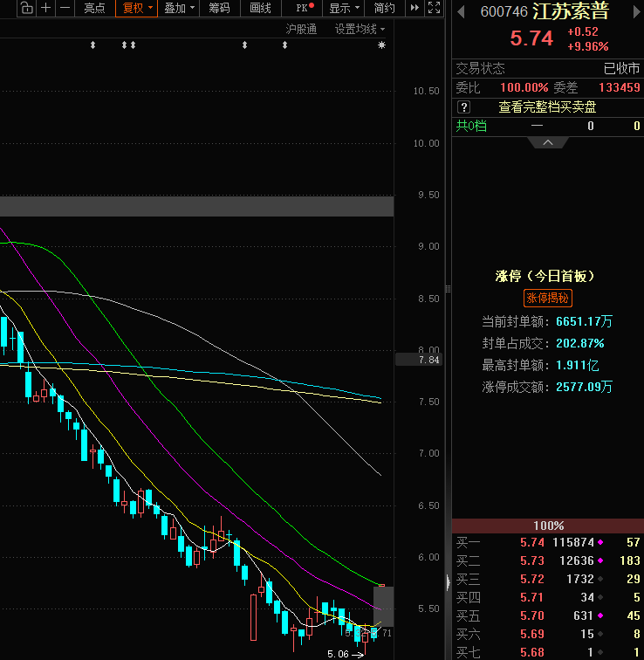Viewport: 644px width, 660px height.
Task: Click the question mark help icon
Action: pyautogui.click(x=463, y=107)
